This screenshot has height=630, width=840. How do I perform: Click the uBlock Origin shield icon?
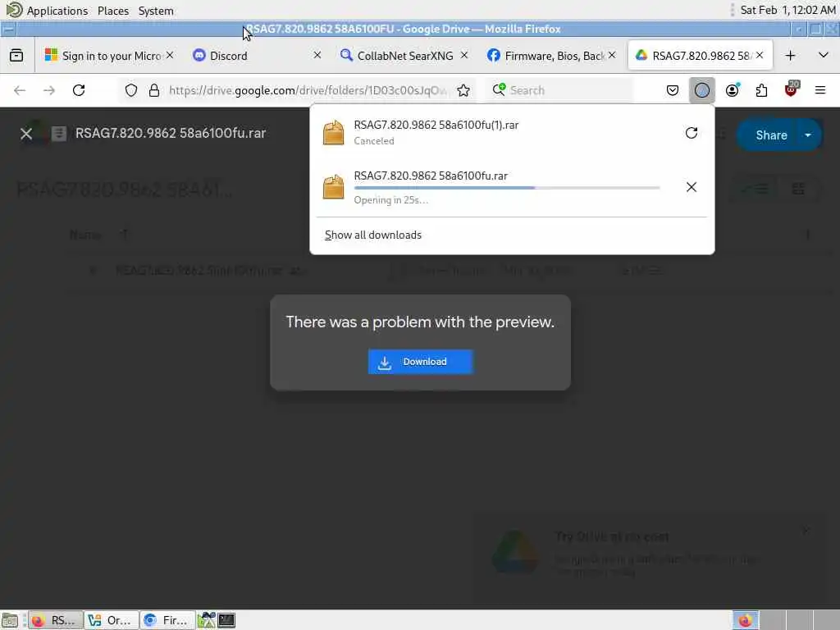click(x=792, y=89)
